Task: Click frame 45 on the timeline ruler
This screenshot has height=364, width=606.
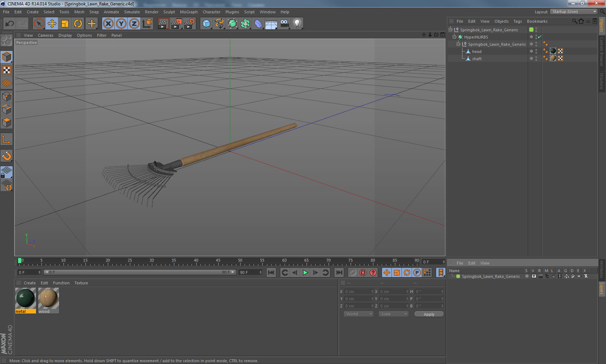Action: [x=218, y=261]
